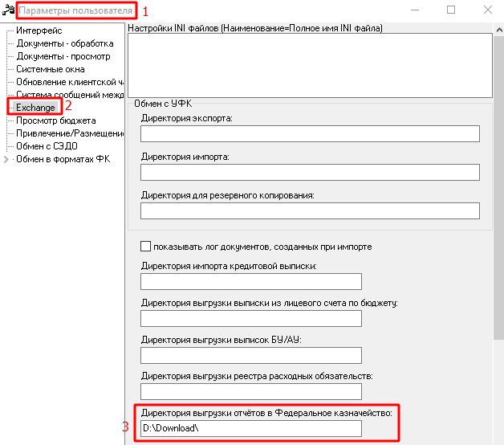Open Просмотр бюджета settings

coord(56,120)
